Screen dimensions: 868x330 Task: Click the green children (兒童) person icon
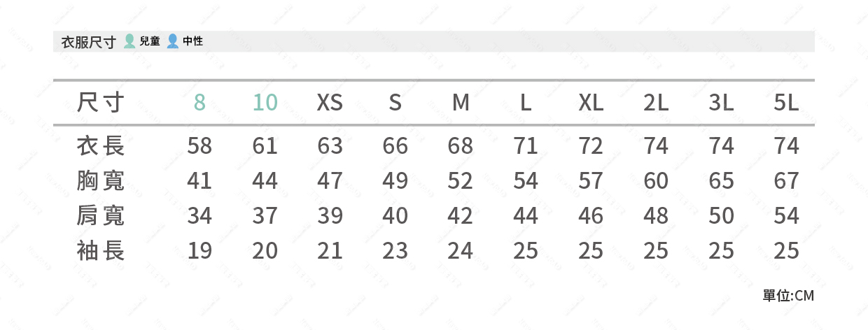[129, 41]
